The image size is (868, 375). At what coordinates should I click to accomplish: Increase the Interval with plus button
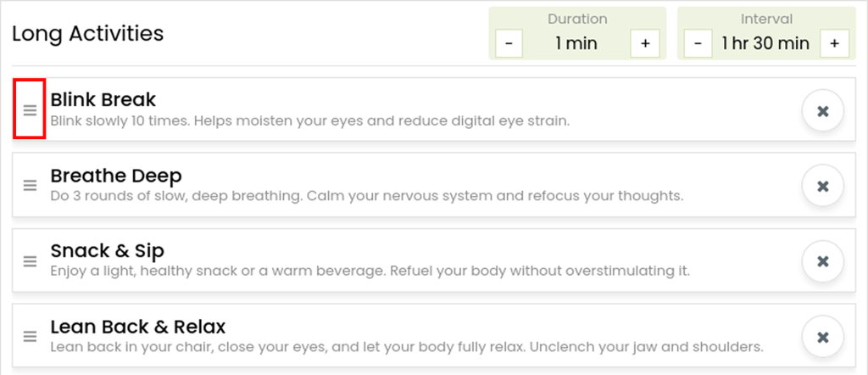(834, 43)
